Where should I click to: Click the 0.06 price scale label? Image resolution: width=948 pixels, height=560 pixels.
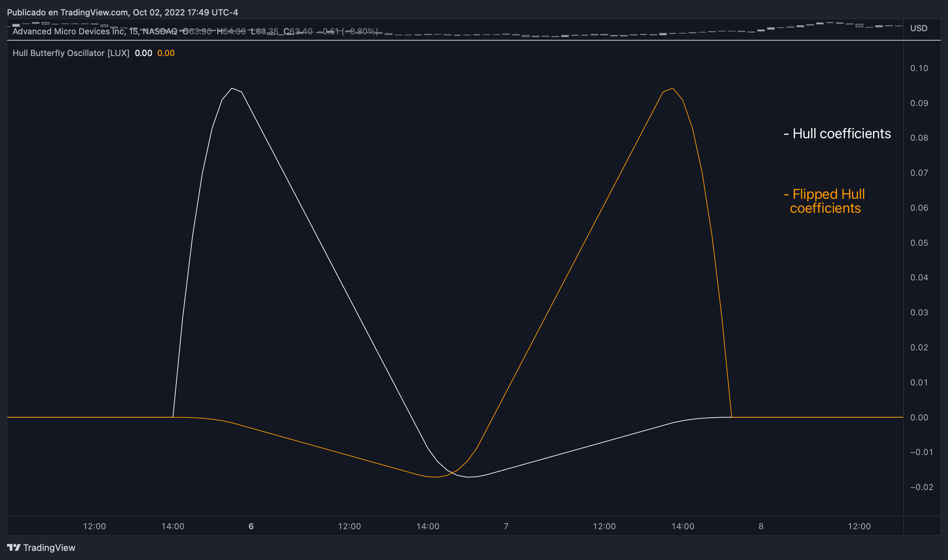(x=919, y=208)
